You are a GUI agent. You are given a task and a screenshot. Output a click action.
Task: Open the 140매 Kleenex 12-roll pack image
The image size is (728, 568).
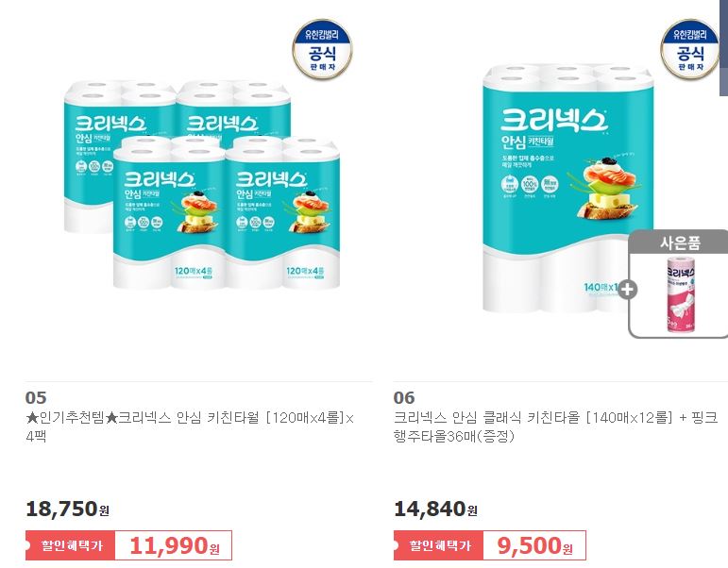[567, 188]
